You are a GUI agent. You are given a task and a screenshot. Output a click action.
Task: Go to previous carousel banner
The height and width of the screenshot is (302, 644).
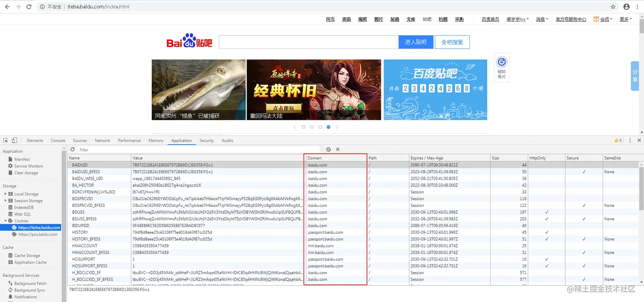[x=295, y=127]
